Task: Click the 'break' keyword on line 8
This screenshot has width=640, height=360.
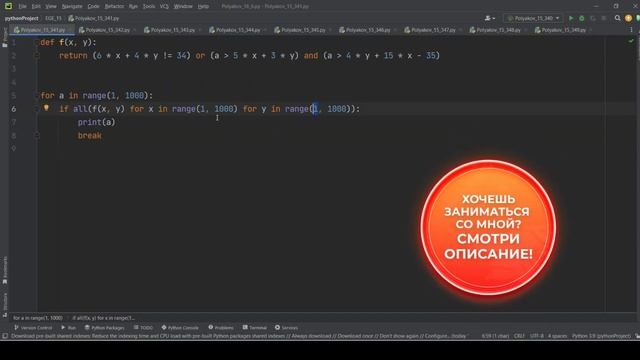Action: 89,136
